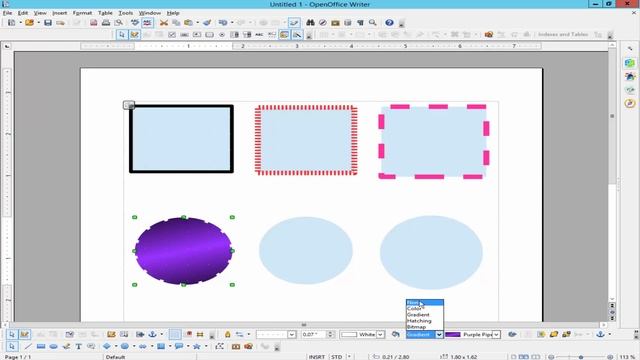Click the zoom slider handle
The image size is (640, 360).
(x=581, y=357)
